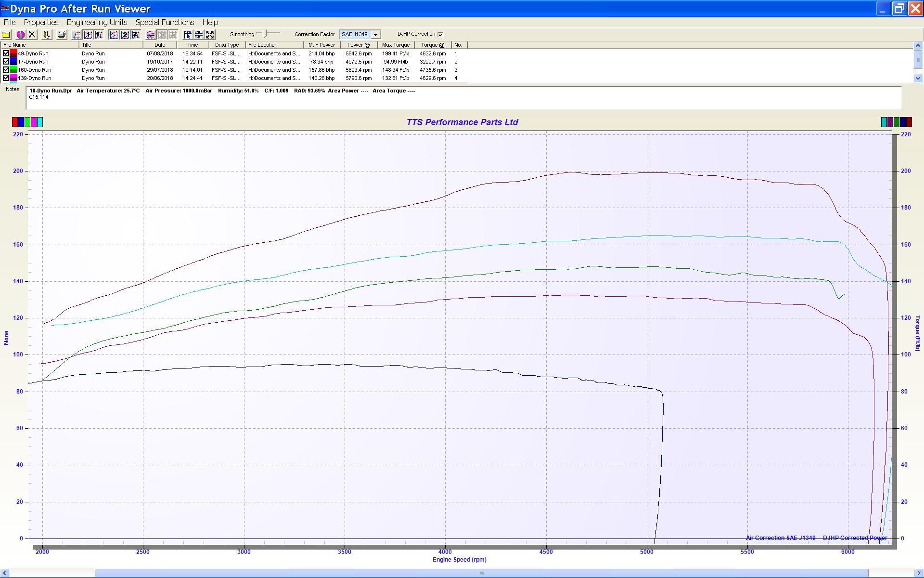Sort runs by Max Power column header
The width and height of the screenshot is (924, 578).
point(321,45)
